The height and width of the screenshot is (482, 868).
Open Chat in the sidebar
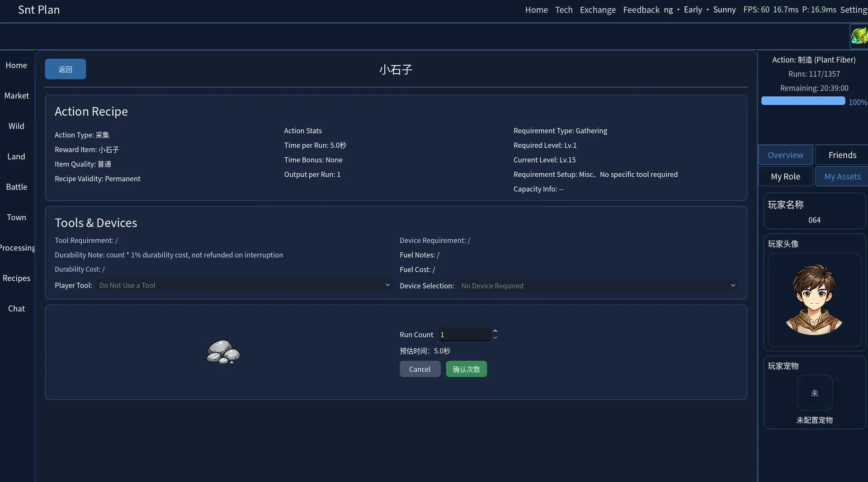pyautogui.click(x=16, y=308)
